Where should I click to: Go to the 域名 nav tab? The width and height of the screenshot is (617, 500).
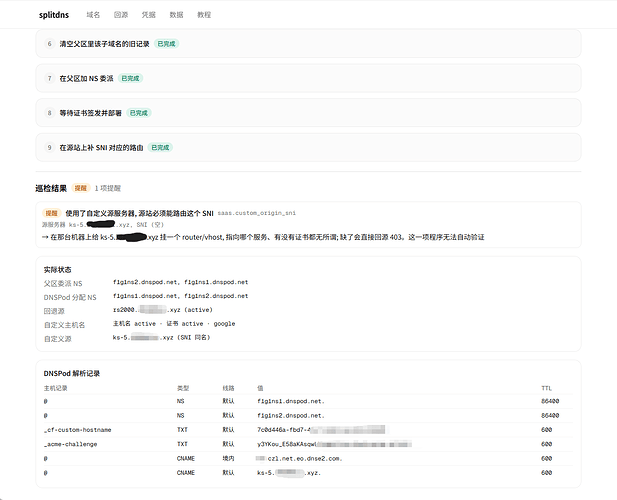pyautogui.click(x=93, y=15)
